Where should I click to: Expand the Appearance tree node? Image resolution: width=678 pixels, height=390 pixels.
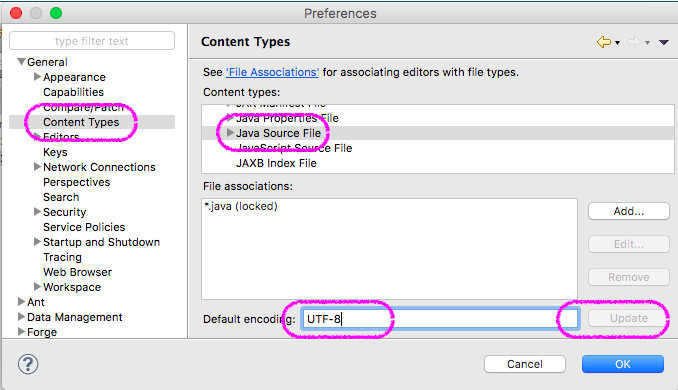coord(38,77)
